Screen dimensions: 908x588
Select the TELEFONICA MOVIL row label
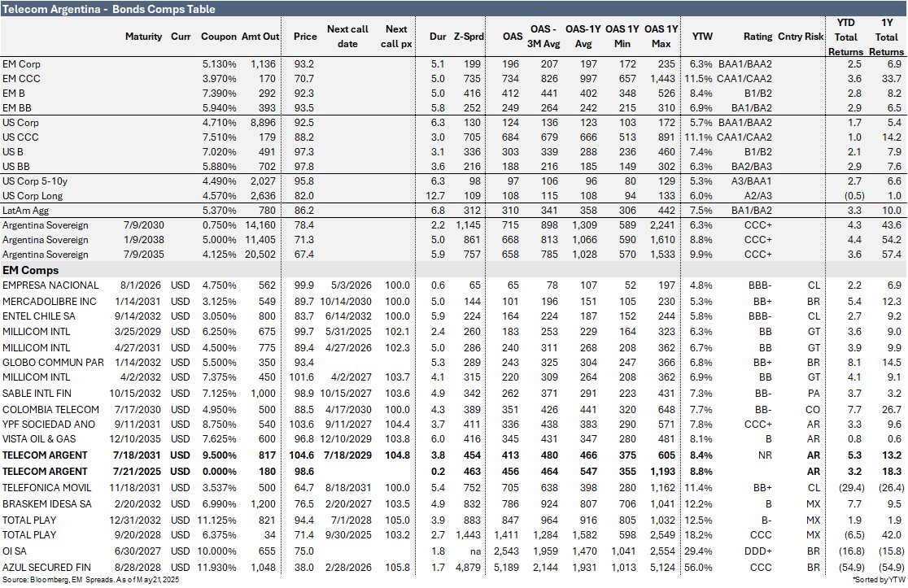[x=47, y=488]
